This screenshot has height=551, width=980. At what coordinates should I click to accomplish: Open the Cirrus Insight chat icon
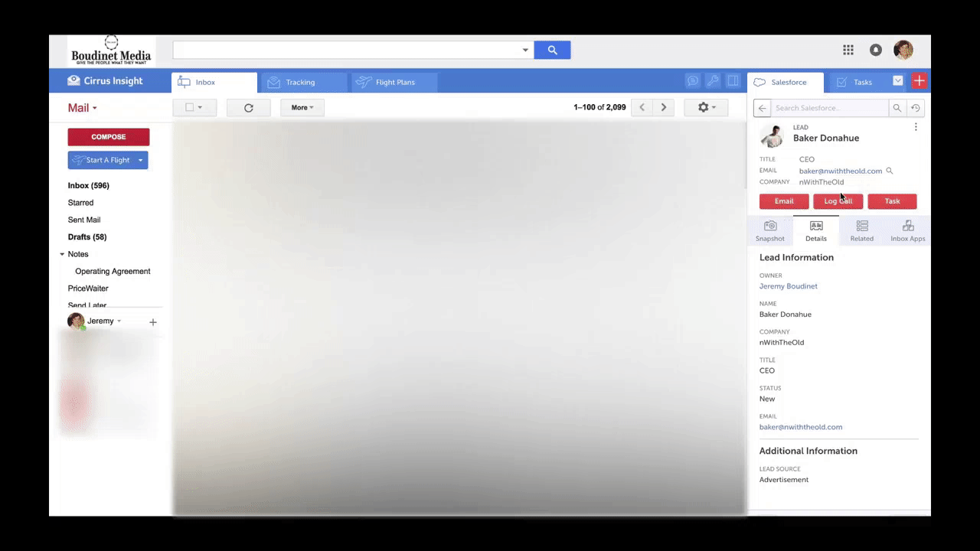693,81
